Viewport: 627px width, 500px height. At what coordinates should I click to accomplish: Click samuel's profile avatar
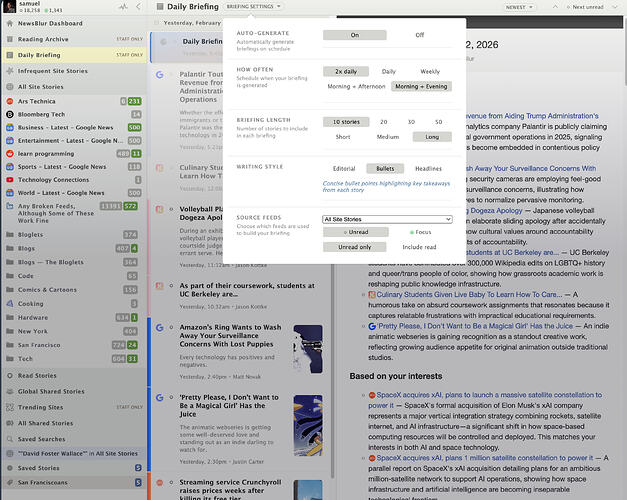[x=10, y=6]
